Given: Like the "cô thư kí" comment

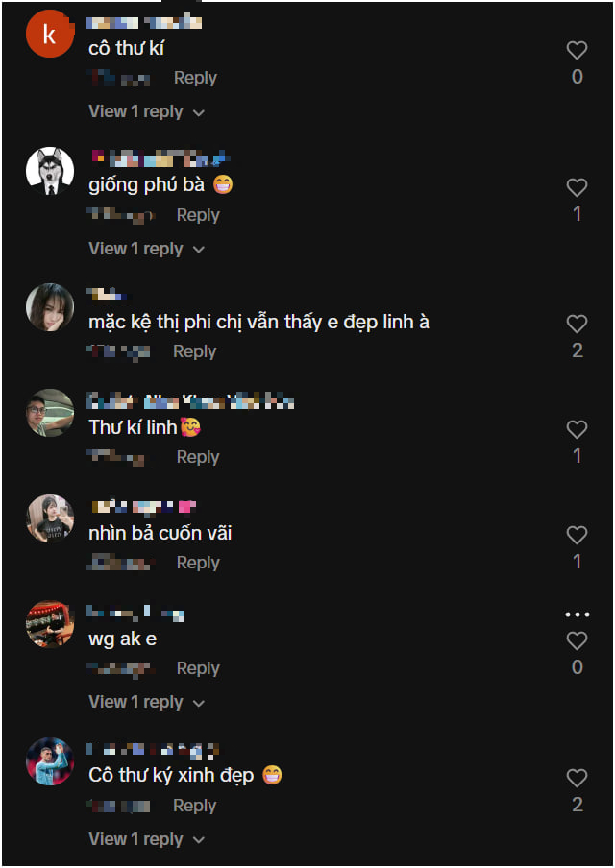Looking at the screenshot, I should (x=577, y=51).
